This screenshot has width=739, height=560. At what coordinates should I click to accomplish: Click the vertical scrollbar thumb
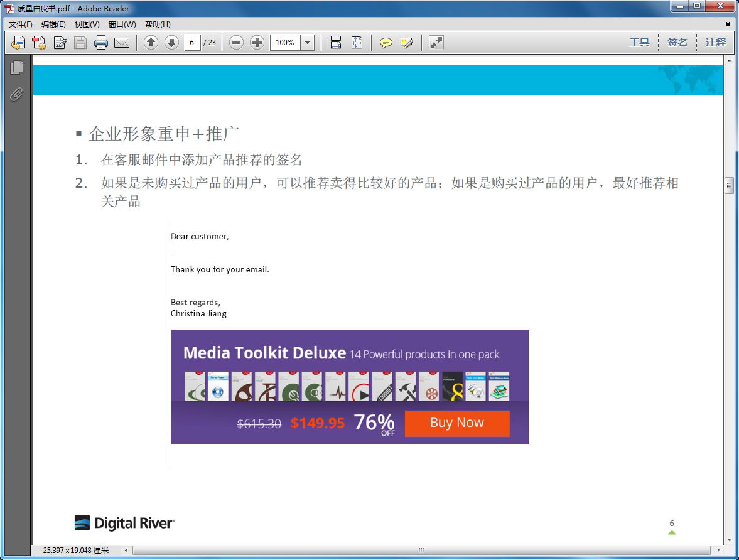(x=729, y=185)
